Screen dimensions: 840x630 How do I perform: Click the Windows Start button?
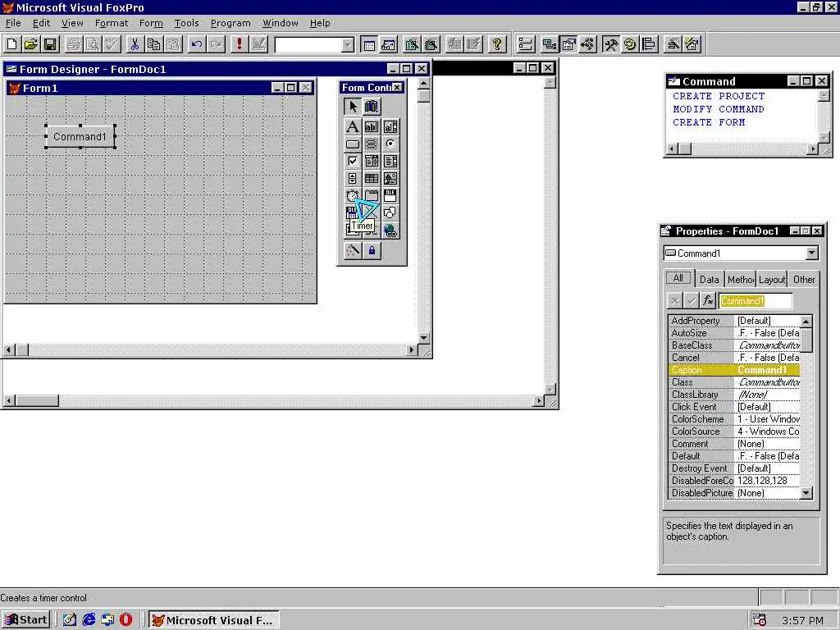click(25, 620)
